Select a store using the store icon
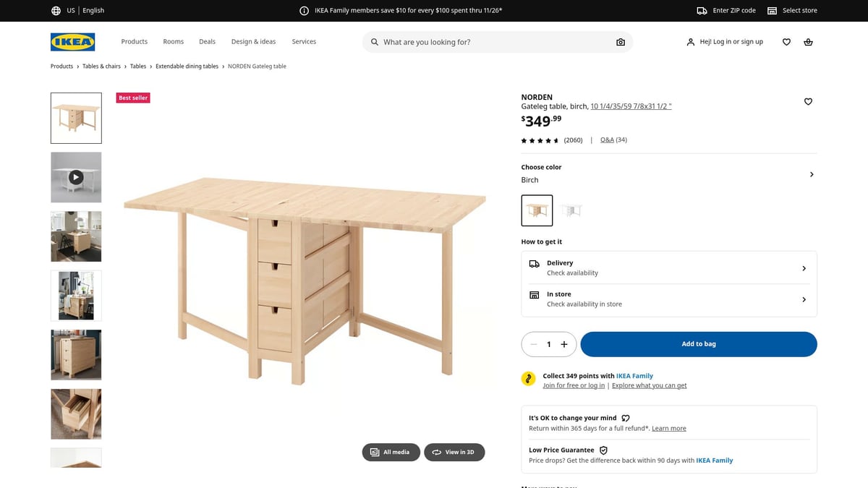868x488 pixels. click(772, 10)
